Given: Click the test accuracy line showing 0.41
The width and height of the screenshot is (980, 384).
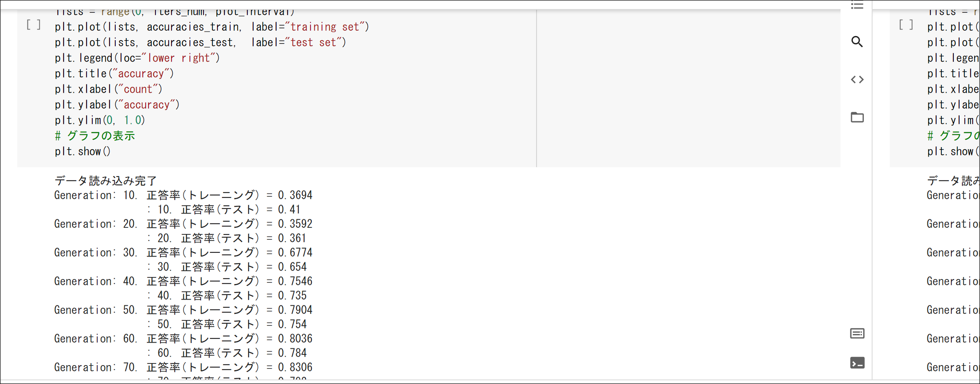Looking at the screenshot, I should (x=224, y=209).
